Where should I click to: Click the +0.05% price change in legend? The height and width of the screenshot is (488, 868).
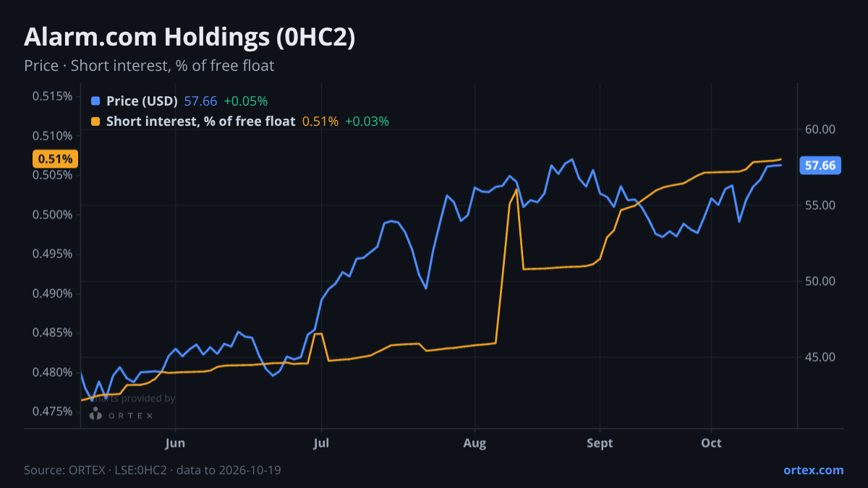(x=246, y=101)
